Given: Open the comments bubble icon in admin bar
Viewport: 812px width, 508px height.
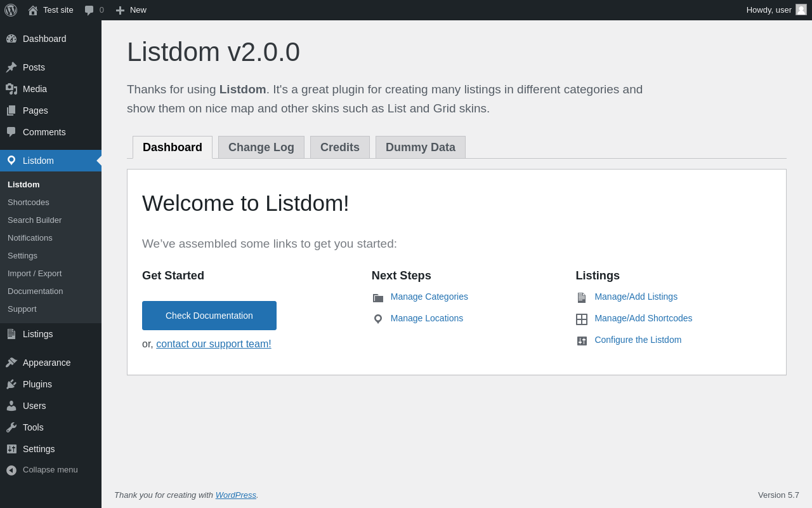Looking at the screenshot, I should 89,10.
